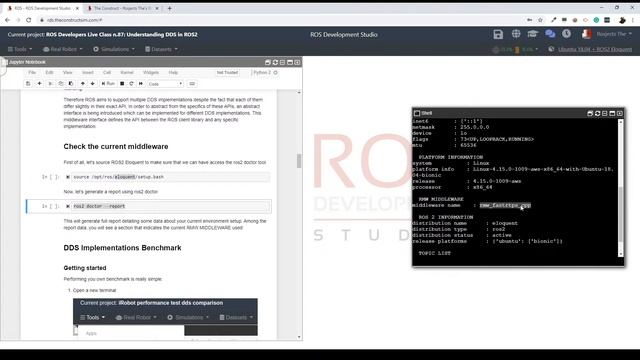This screenshot has height=360, width=640.
Task: Expand the Real Robot dropdown
Action: (x=62, y=49)
